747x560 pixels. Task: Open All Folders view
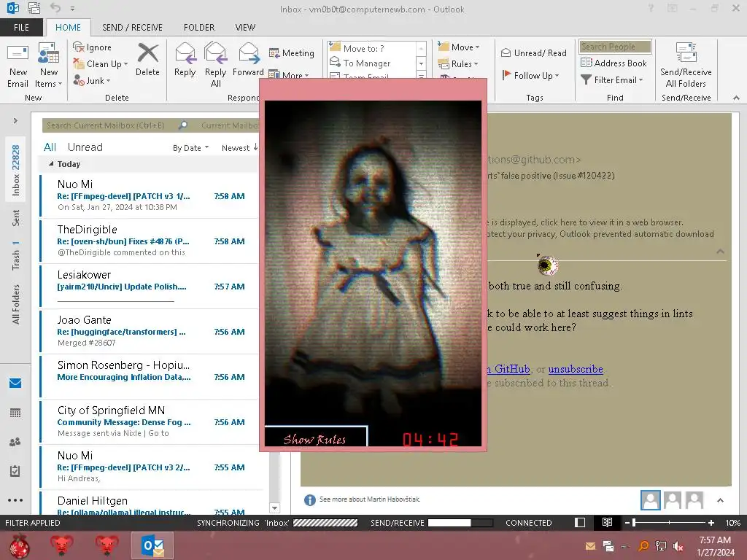[16, 304]
